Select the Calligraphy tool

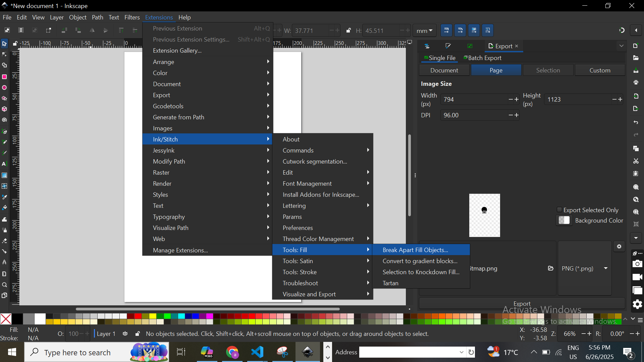coord(4,153)
